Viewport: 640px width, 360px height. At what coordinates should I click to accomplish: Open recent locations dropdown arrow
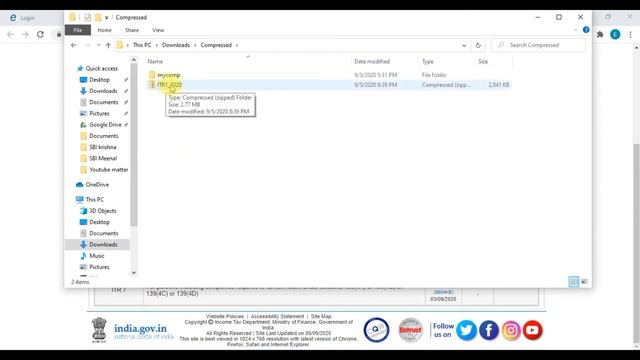[x=98, y=45]
